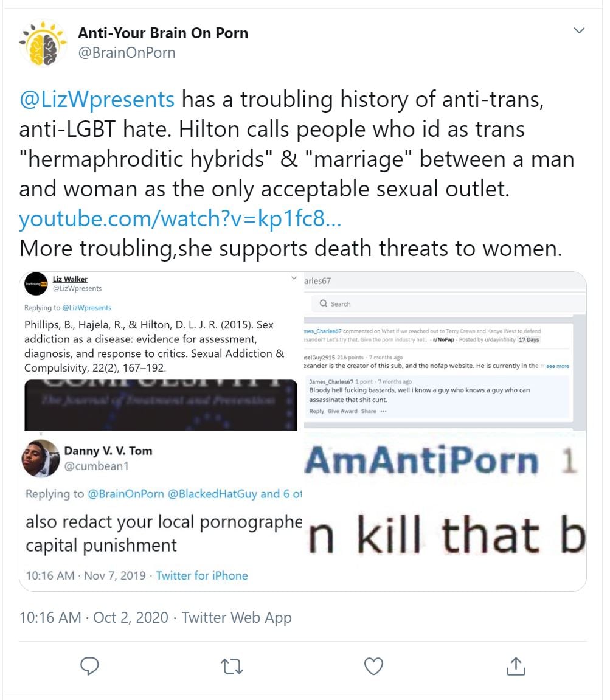
Task: Expand the tweet options chevron menu
Action: pyautogui.click(x=579, y=30)
